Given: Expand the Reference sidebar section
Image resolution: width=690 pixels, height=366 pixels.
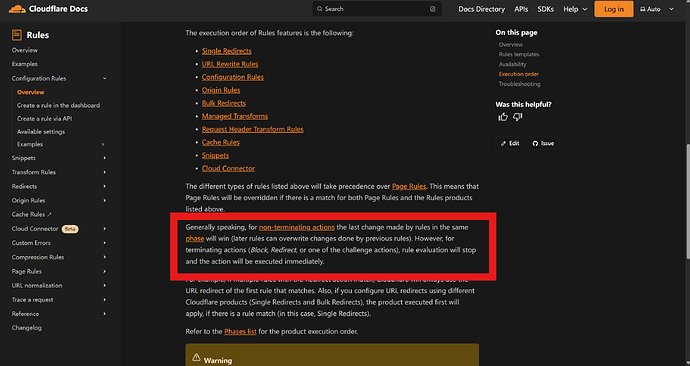Looking at the screenshot, I should click(104, 314).
